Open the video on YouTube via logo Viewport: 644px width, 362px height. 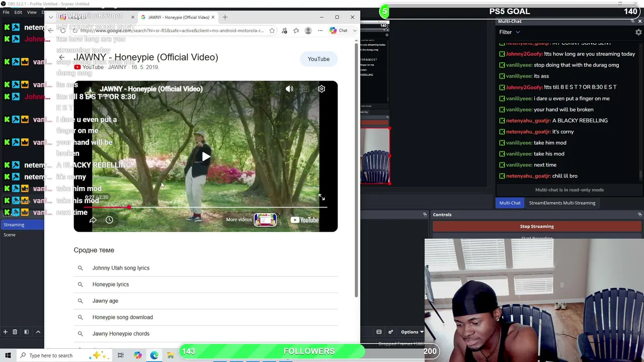point(305,220)
